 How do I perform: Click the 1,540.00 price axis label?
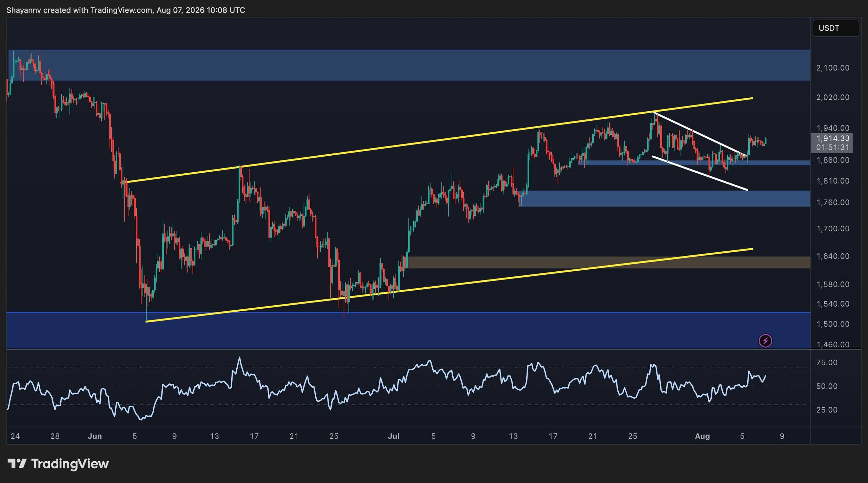[x=833, y=304]
